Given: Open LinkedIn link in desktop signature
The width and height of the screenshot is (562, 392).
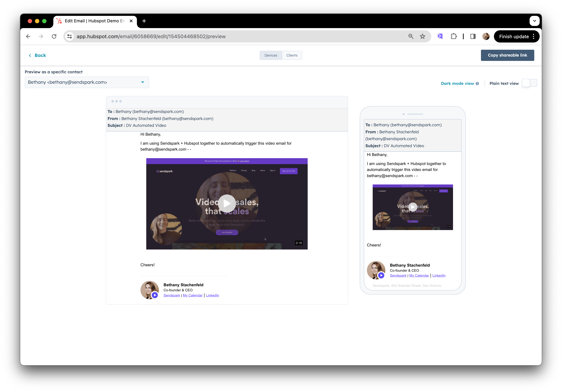Looking at the screenshot, I should click(x=212, y=295).
